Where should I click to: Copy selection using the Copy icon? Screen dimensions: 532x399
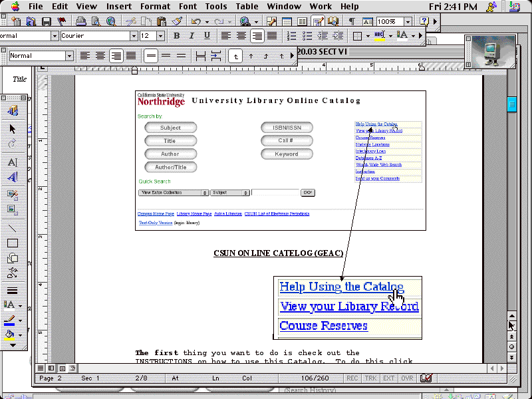point(146,22)
